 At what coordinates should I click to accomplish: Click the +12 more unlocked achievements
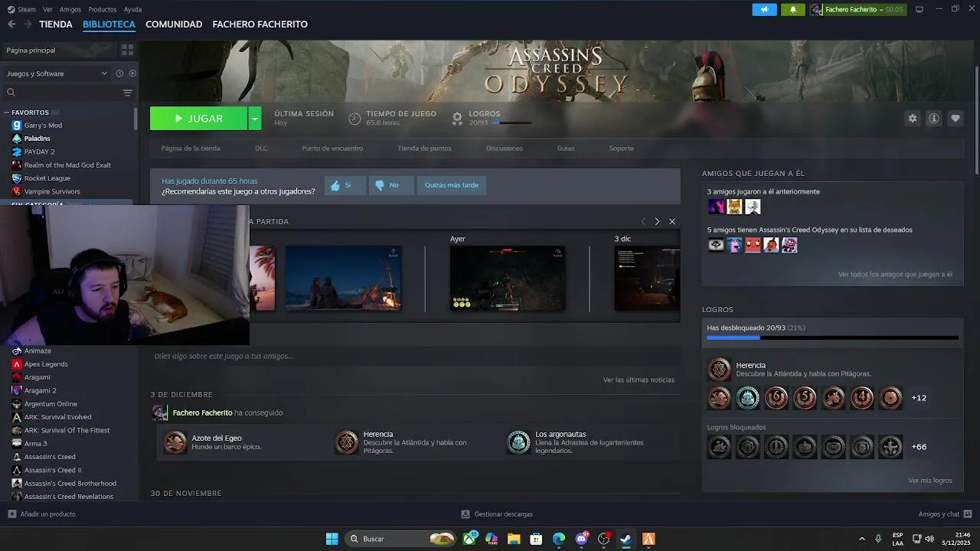tap(919, 398)
